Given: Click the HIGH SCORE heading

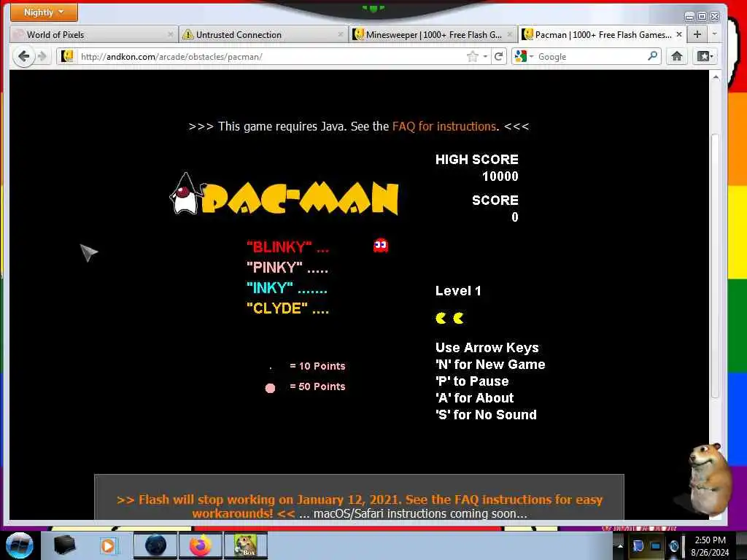Looking at the screenshot, I should [477, 160].
